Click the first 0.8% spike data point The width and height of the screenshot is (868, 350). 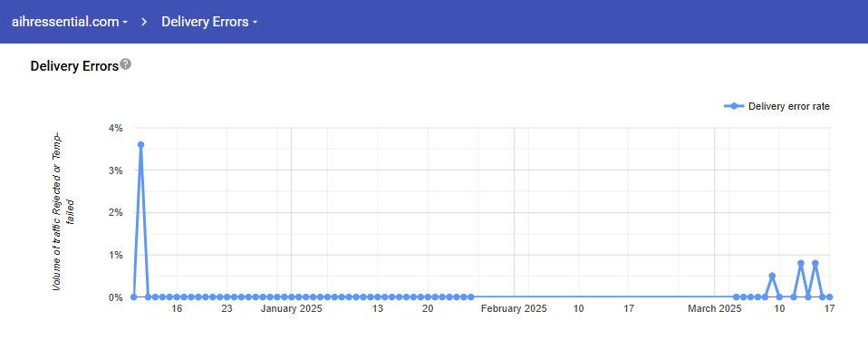pyautogui.click(x=800, y=264)
